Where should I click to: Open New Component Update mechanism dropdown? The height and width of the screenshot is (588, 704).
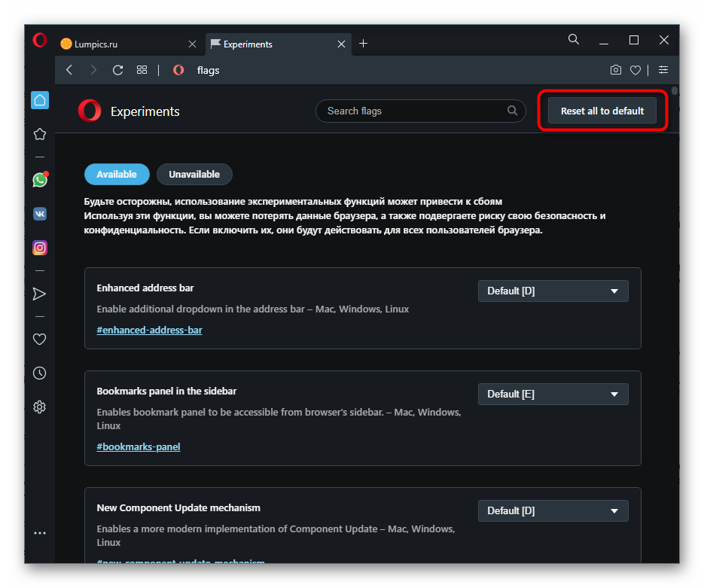(x=553, y=510)
